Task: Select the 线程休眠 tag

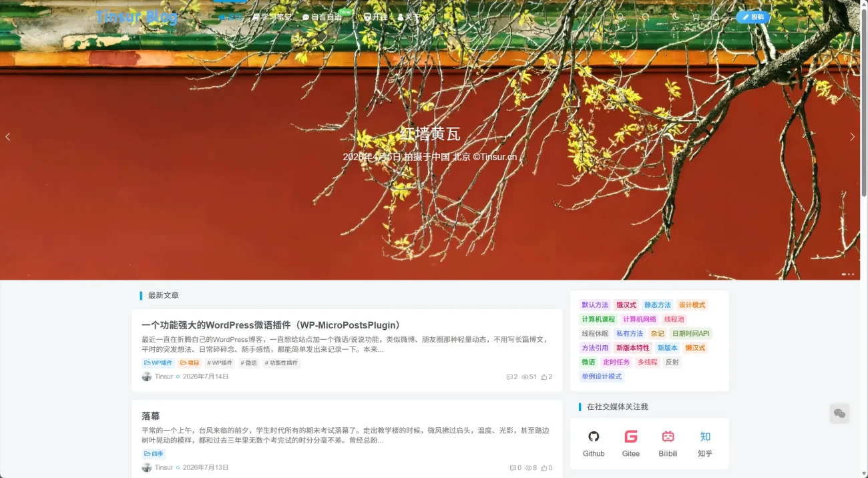Action: click(595, 334)
